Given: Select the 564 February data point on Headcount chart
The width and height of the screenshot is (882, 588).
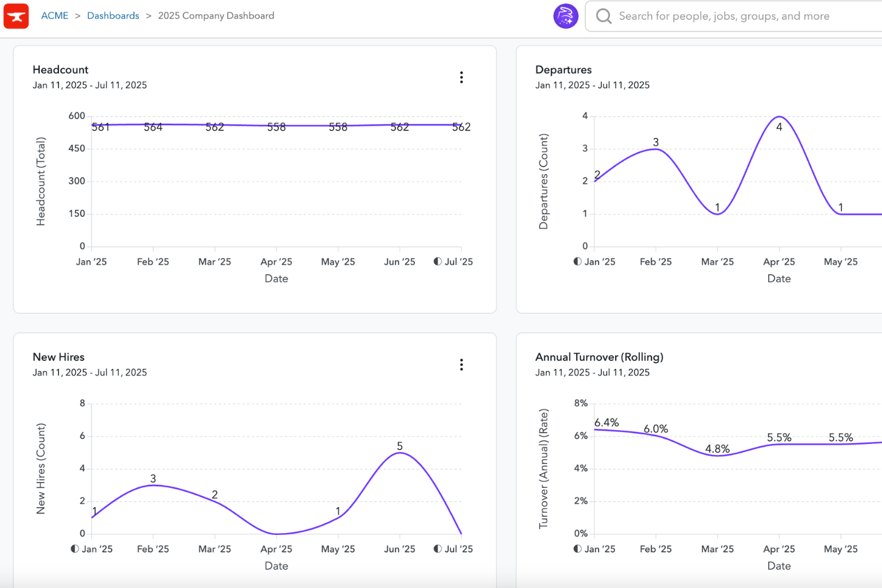Looking at the screenshot, I should [153, 125].
